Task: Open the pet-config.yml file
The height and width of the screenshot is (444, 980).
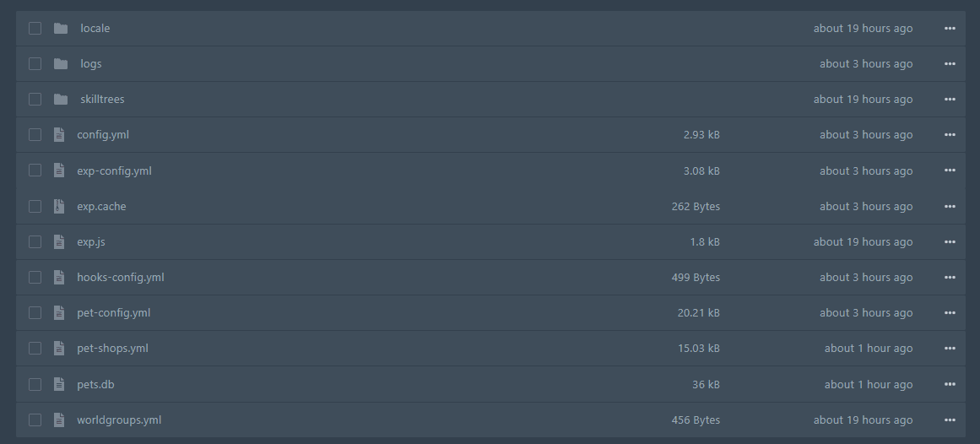Action: click(113, 312)
